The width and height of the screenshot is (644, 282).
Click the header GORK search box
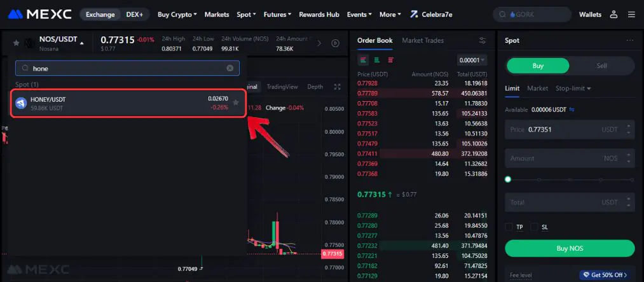coord(532,15)
